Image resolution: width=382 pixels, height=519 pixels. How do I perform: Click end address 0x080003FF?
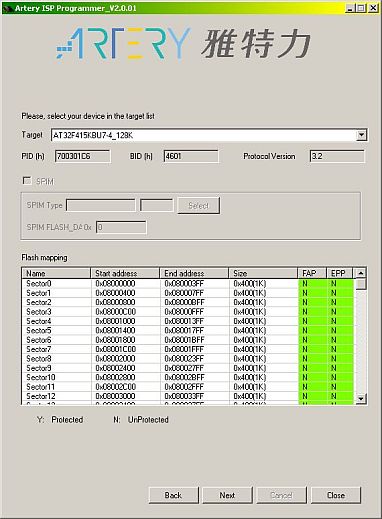click(184, 283)
